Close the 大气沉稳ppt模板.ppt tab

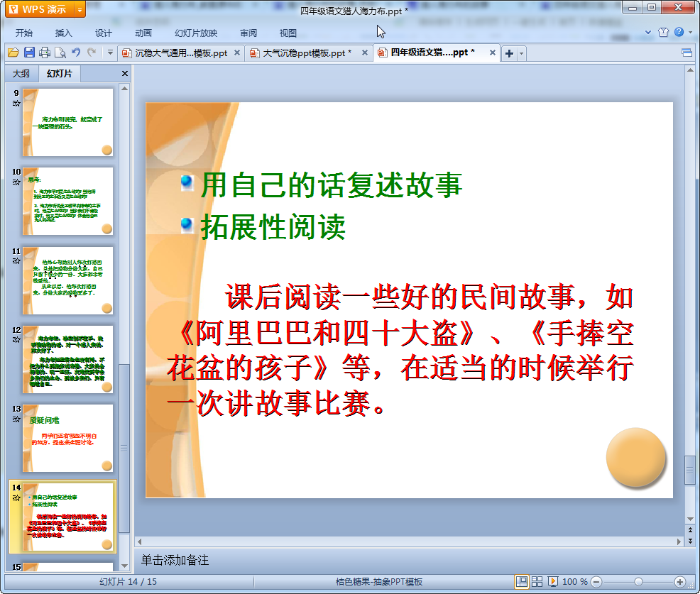point(365,53)
